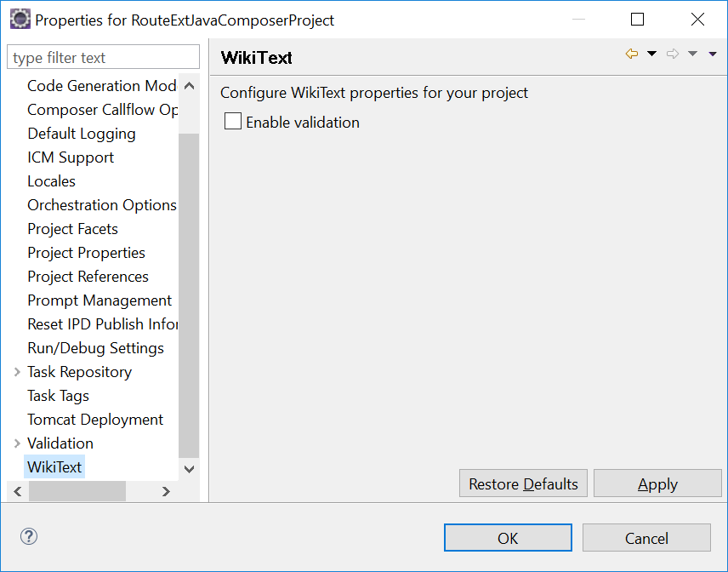Select Reset IPD Publish Information entry
The height and width of the screenshot is (572, 728).
click(x=103, y=324)
